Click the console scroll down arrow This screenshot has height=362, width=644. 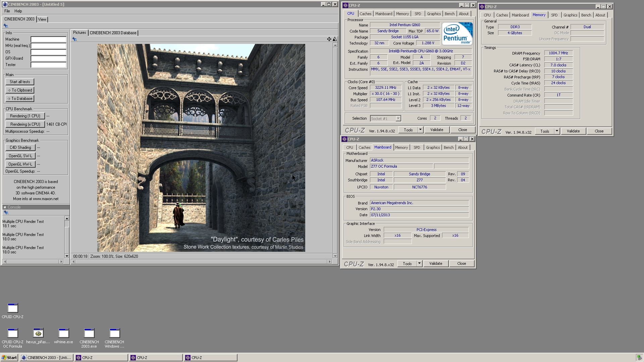67,256
